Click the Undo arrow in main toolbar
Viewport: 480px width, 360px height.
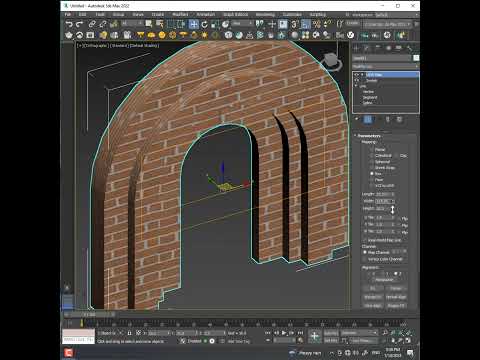pos(69,24)
